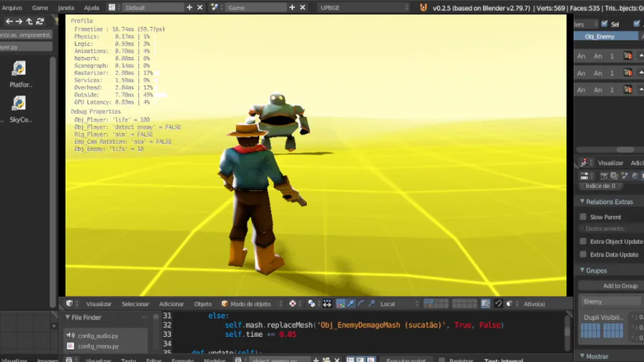
Task: Click first actuator row animation icon
Action: click(x=628, y=56)
